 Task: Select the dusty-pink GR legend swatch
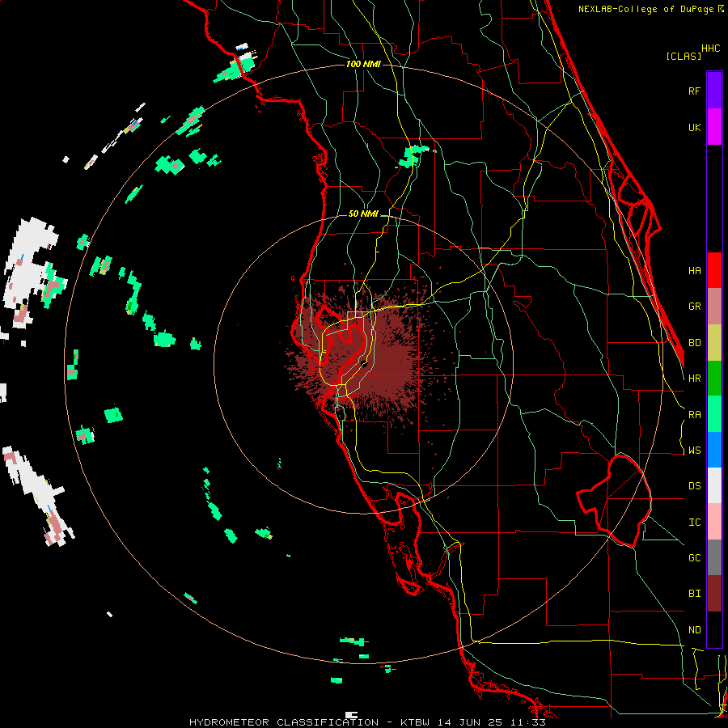click(x=714, y=307)
